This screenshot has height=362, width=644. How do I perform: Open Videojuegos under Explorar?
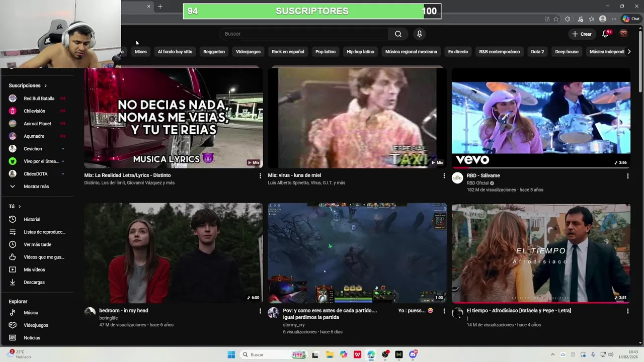(37, 325)
